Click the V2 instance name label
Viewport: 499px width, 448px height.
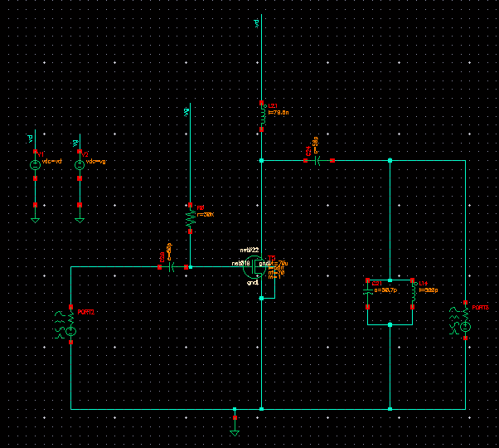pos(85,155)
